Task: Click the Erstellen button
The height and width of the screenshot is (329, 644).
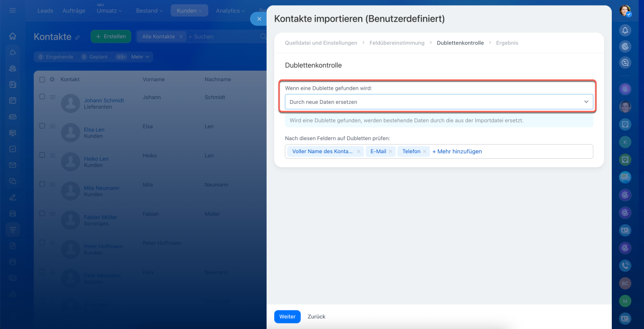Action: 111,36
